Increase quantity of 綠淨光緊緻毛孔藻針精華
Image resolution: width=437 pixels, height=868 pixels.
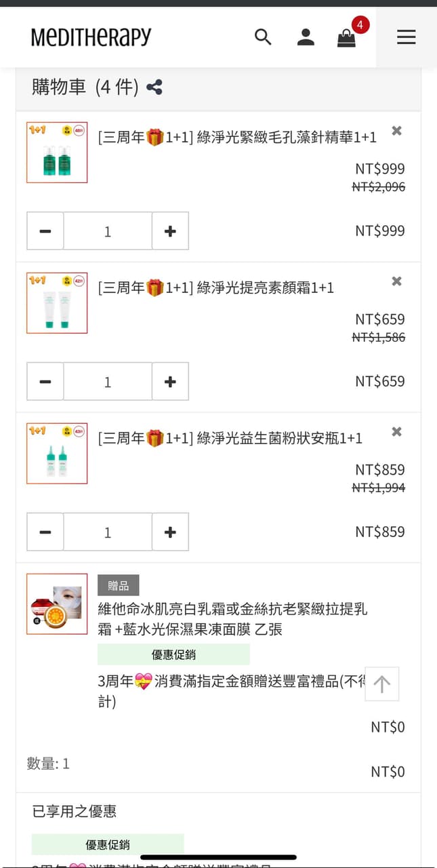click(170, 231)
